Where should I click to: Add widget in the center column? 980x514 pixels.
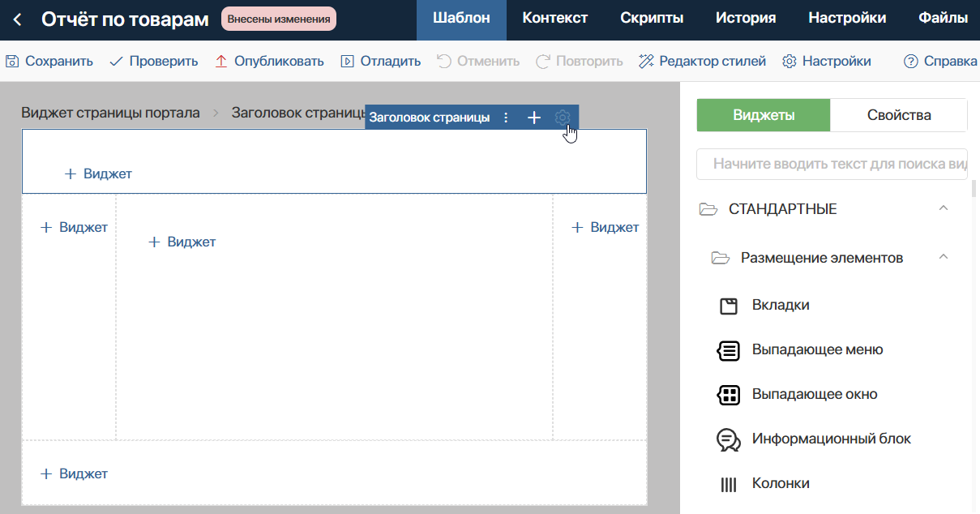182,242
